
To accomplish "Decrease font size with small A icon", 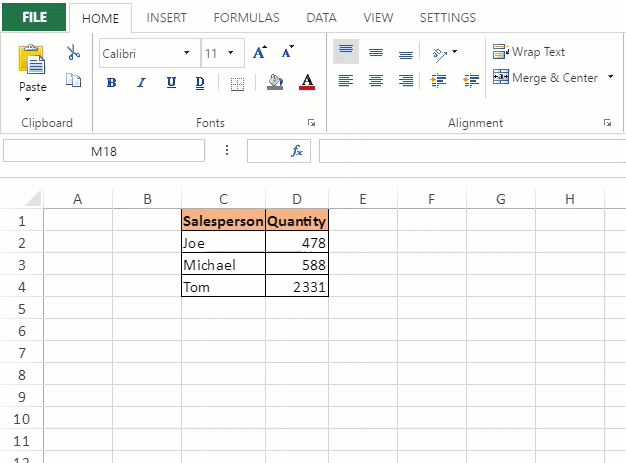I will pos(287,52).
